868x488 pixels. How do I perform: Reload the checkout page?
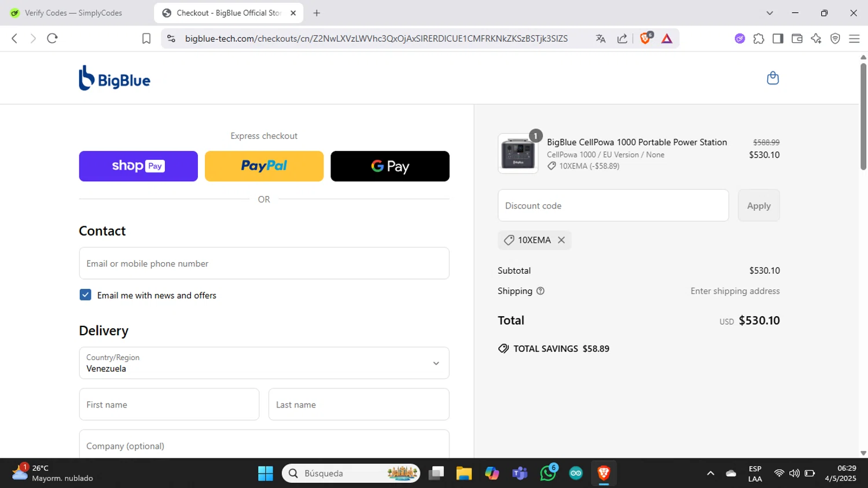[52, 38]
